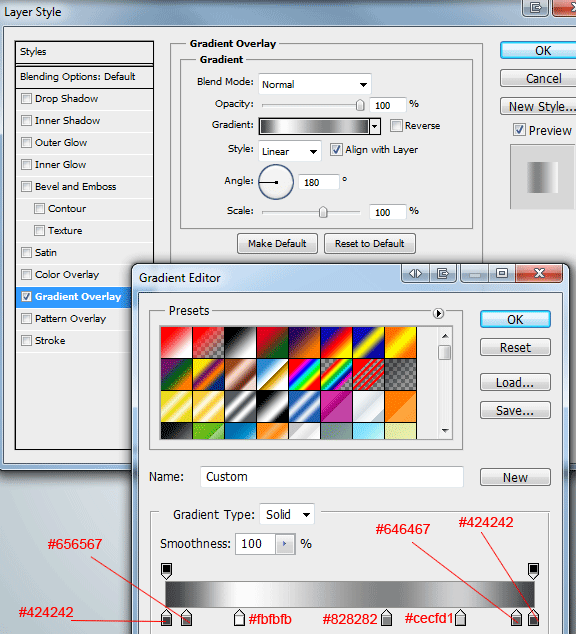Expand the Gradient Type Solid dropdown

click(x=287, y=514)
